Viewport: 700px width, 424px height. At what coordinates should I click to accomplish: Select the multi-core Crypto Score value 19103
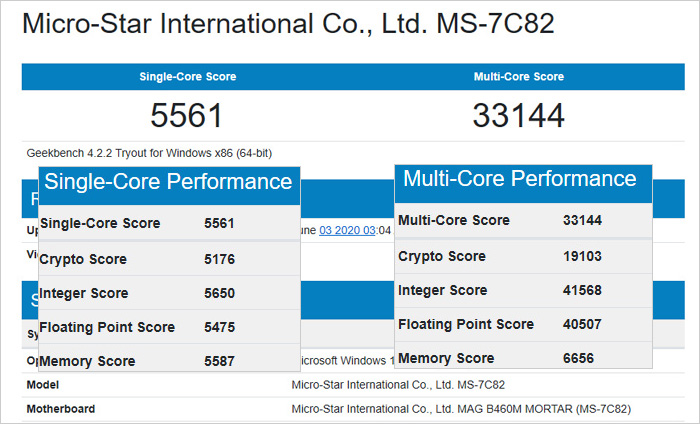tap(582, 256)
